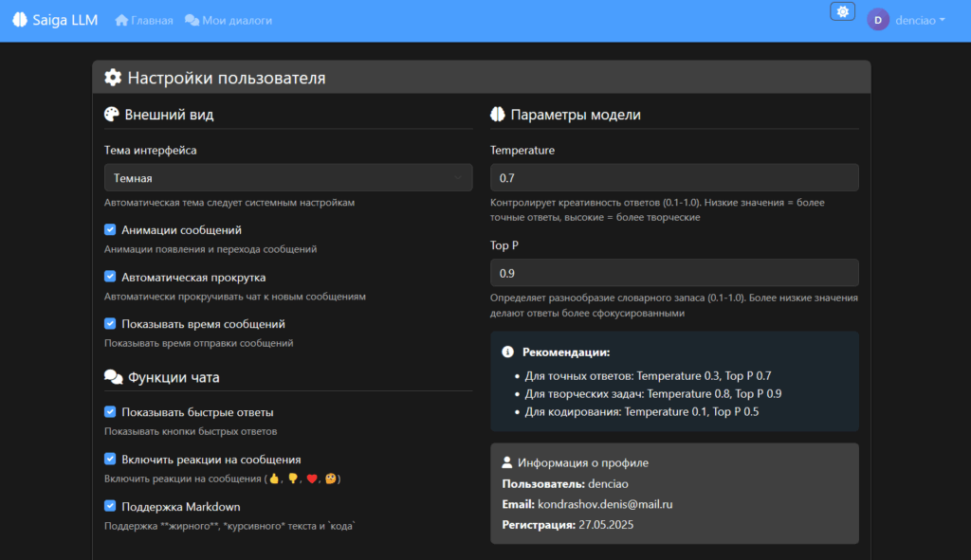Go to Главная in navigation bar
The height and width of the screenshot is (560, 971).
point(152,20)
